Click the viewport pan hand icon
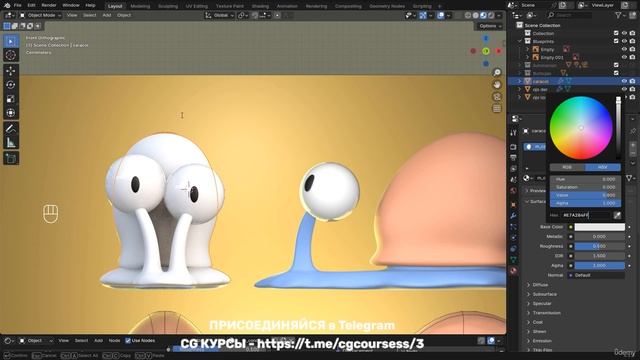The image size is (640, 360). 497,84
